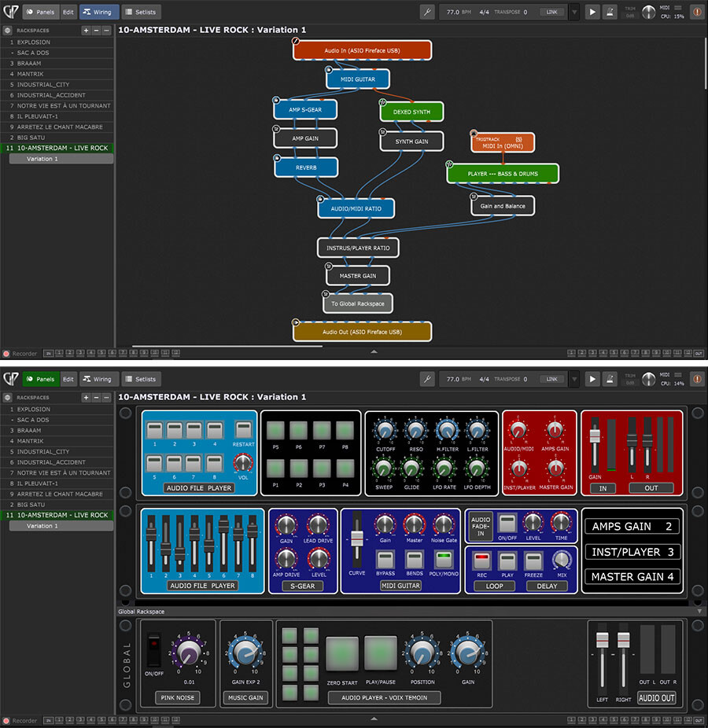Click the red panic alert icon in Wiring view toolbar

[697, 12]
